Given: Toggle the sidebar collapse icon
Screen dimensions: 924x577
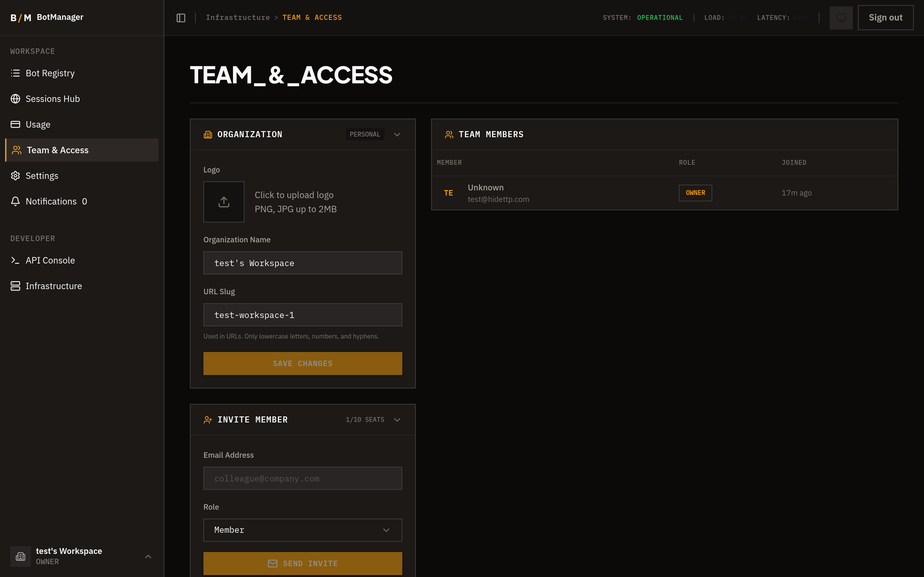Looking at the screenshot, I should 180,17.
